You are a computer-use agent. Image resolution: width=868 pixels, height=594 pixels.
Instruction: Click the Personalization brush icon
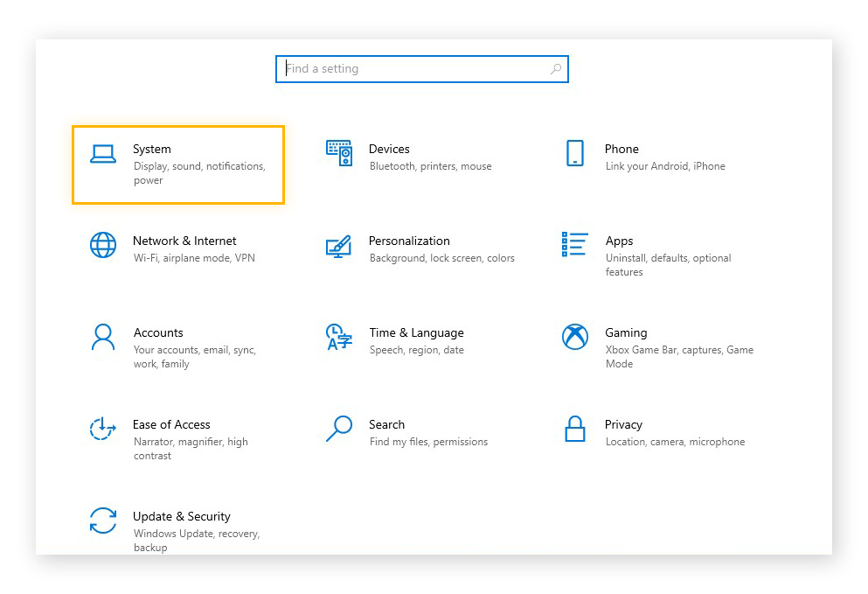coord(339,245)
